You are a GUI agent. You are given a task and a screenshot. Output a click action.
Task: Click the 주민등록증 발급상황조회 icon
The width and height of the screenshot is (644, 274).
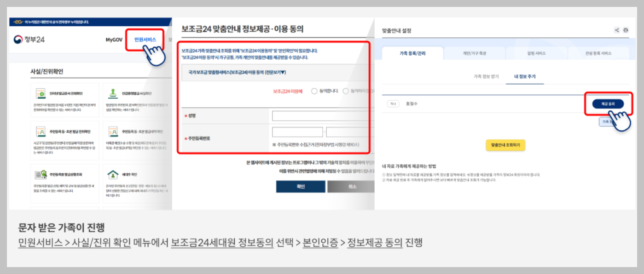point(42,175)
